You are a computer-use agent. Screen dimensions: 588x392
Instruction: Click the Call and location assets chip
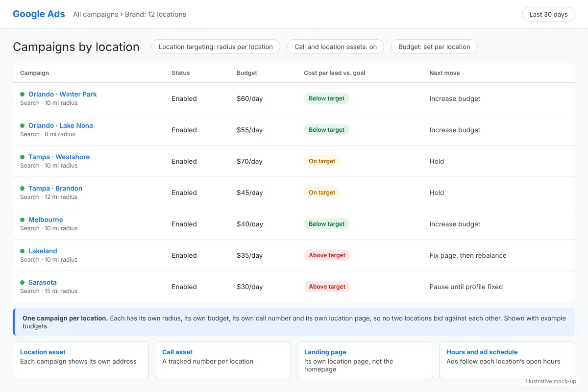point(336,47)
